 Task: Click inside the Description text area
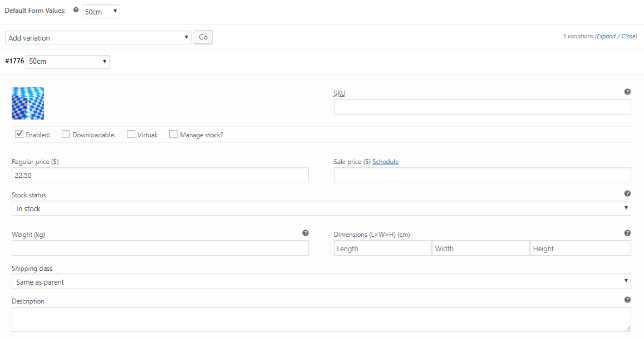point(321,320)
